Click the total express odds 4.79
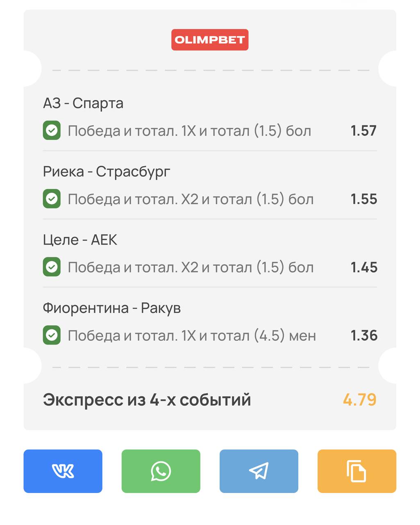 point(359,399)
